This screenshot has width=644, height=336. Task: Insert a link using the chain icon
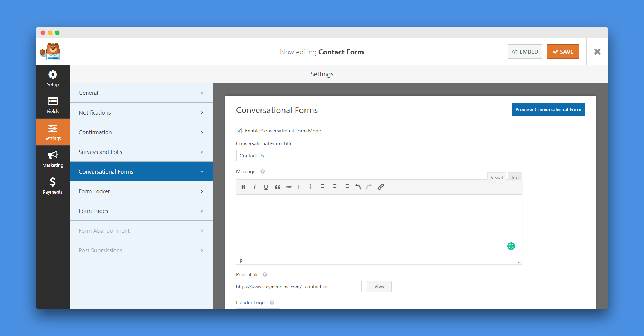381,186
